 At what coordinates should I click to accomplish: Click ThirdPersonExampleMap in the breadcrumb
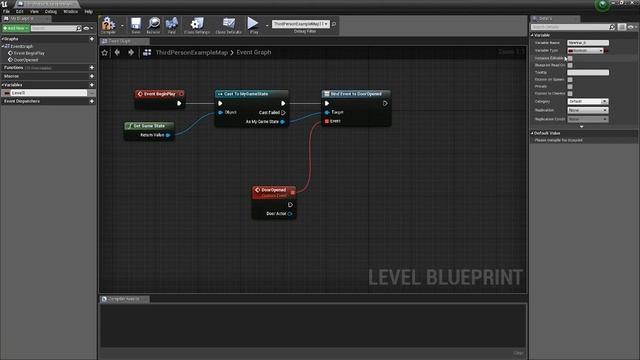(x=191, y=52)
